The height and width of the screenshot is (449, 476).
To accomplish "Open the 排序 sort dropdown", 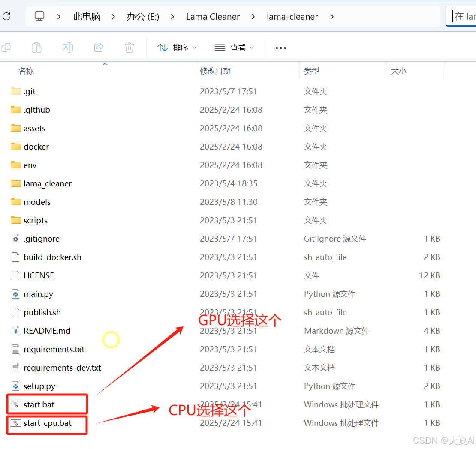I will pyautogui.click(x=177, y=48).
